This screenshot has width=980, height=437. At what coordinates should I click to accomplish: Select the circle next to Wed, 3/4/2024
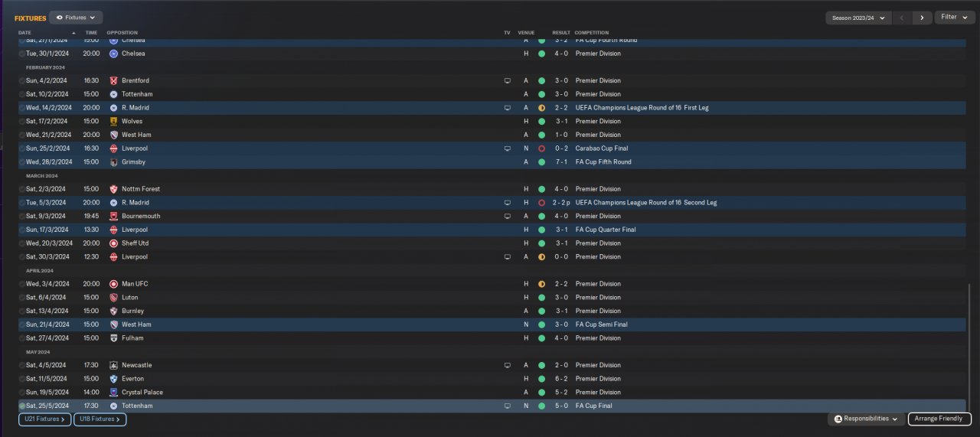pos(22,284)
